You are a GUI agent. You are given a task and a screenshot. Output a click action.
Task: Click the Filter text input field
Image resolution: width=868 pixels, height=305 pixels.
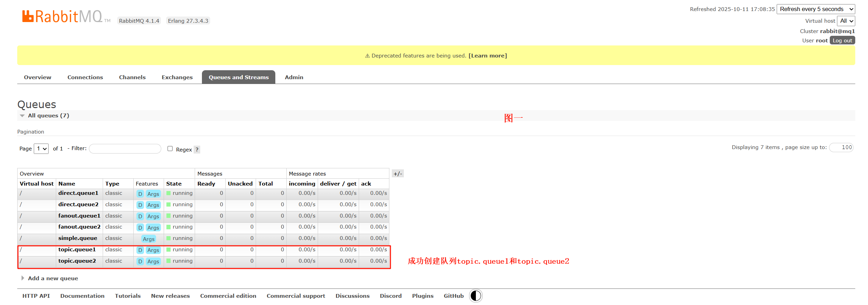click(125, 149)
